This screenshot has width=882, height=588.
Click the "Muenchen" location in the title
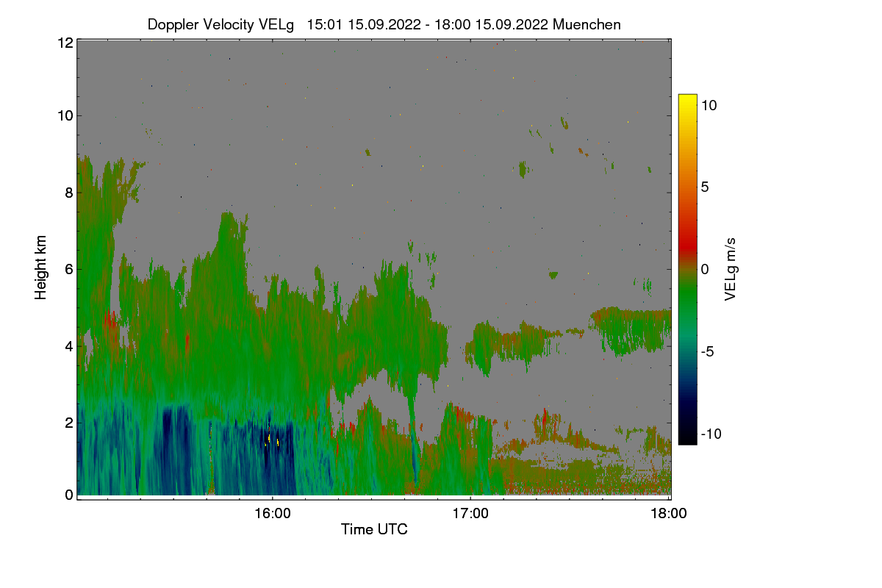[587, 24]
